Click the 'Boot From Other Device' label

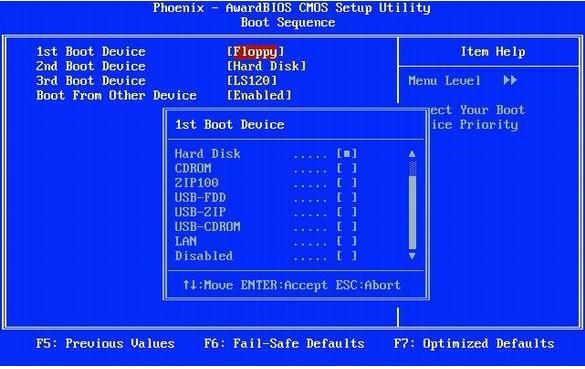pyautogui.click(x=116, y=95)
